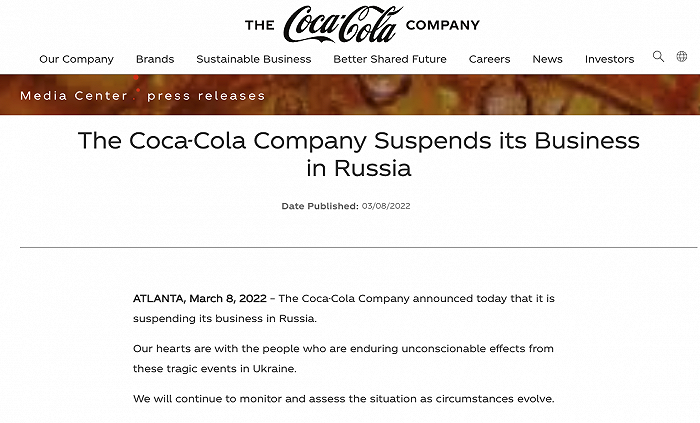Click the Date Published label

tap(320, 206)
